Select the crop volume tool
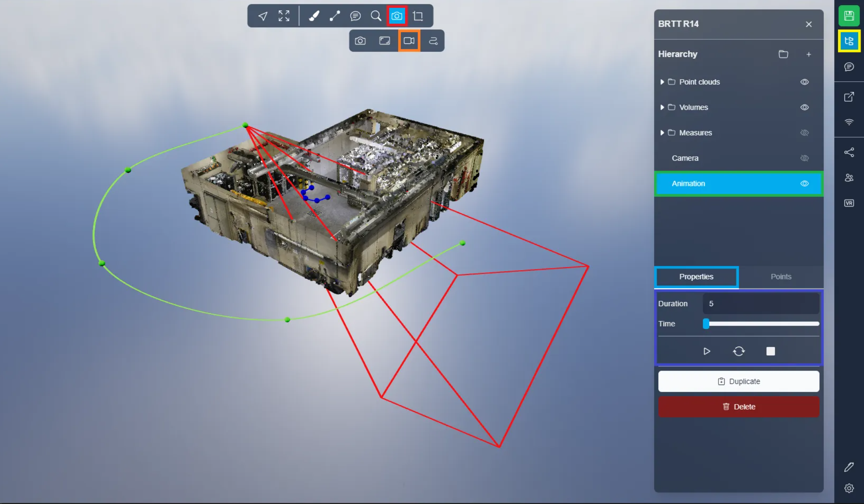The height and width of the screenshot is (504, 864). (x=418, y=16)
